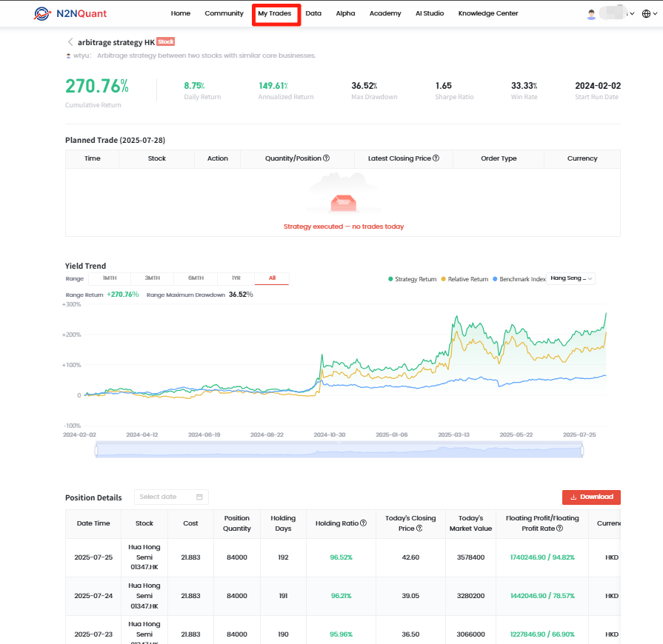663x644 pixels.
Task: Click the 96.52% holding ratio cell
Action: (341, 557)
